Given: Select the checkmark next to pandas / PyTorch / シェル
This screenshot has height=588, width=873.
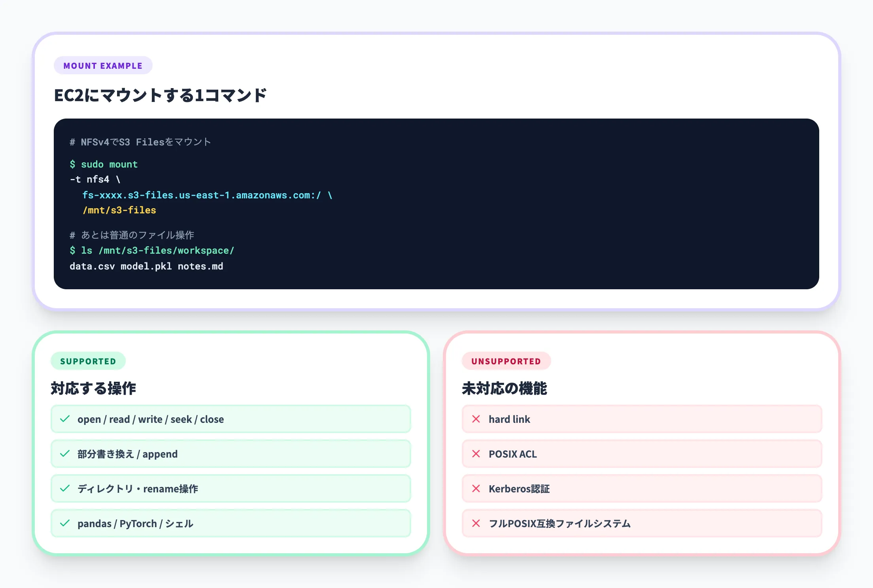Looking at the screenshot, I should (64, 524).
